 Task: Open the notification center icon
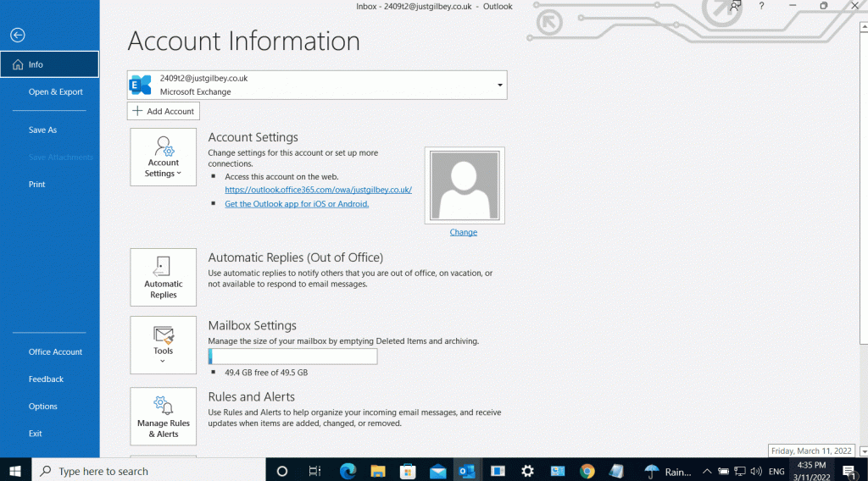(849, 472)
